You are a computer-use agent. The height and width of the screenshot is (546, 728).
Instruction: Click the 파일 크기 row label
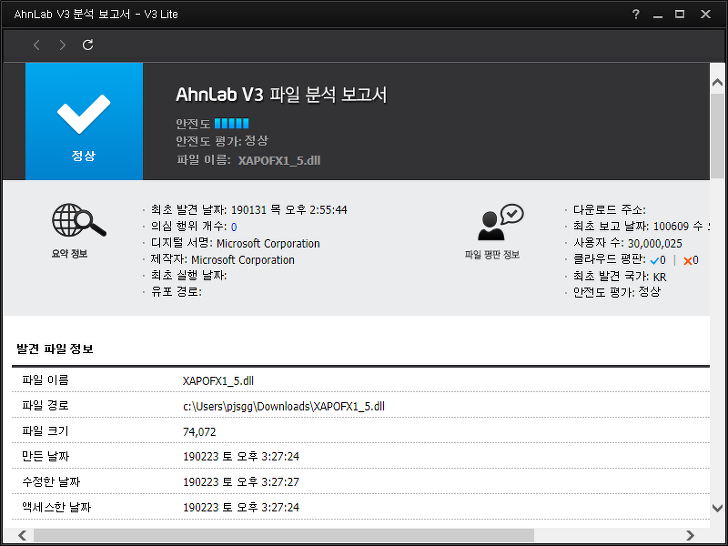click(x=46, y=431)
